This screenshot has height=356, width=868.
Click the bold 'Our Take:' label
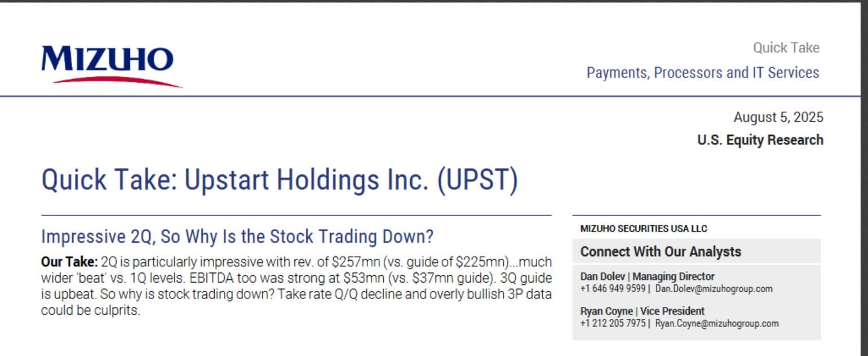(69, 262)
